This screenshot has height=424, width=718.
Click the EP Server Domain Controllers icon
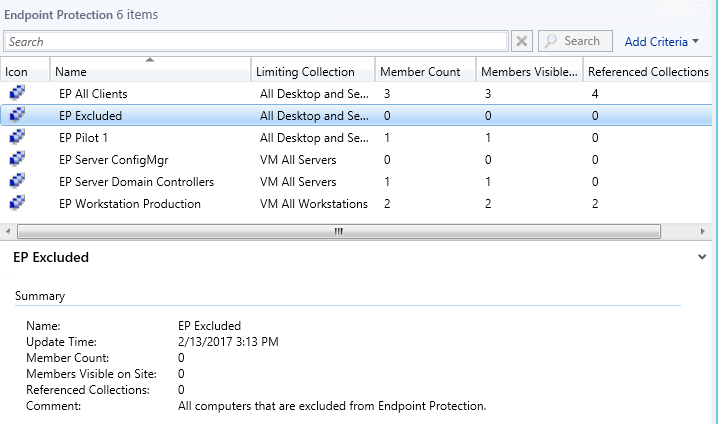(17, 182)
